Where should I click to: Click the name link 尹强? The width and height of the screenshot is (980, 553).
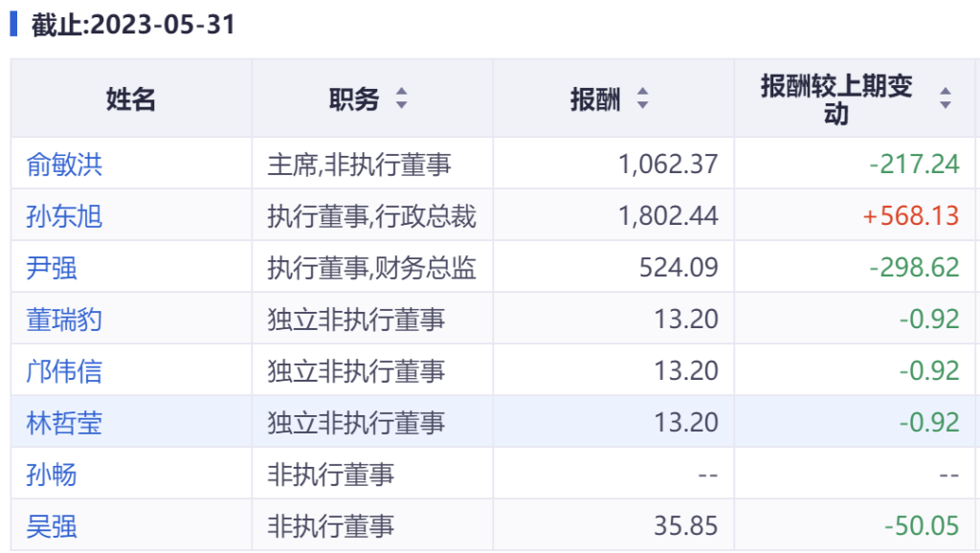coord(52,268)
